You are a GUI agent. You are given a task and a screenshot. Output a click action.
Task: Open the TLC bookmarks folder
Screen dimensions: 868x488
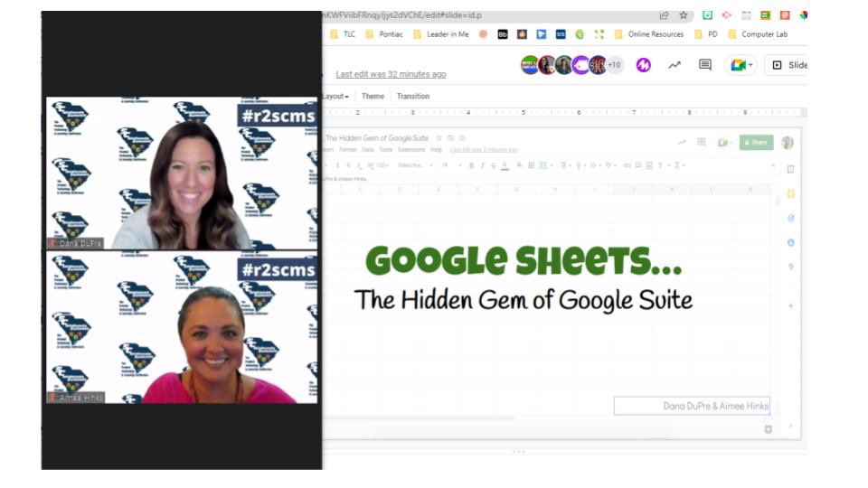tap(343, 34)
